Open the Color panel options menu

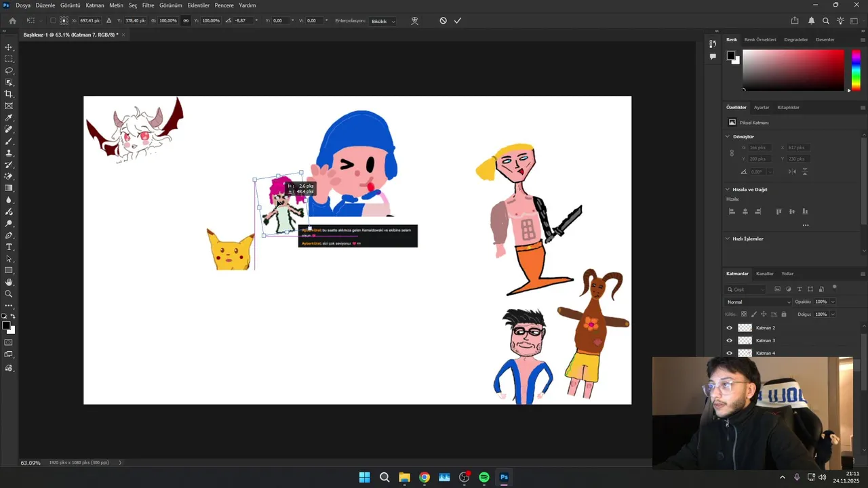click(863, 39)
